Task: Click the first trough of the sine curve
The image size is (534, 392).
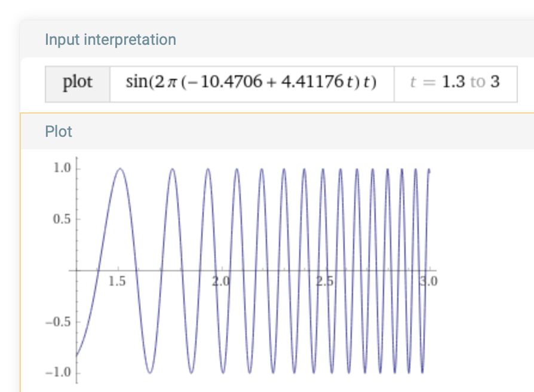Action: [150, 373]
